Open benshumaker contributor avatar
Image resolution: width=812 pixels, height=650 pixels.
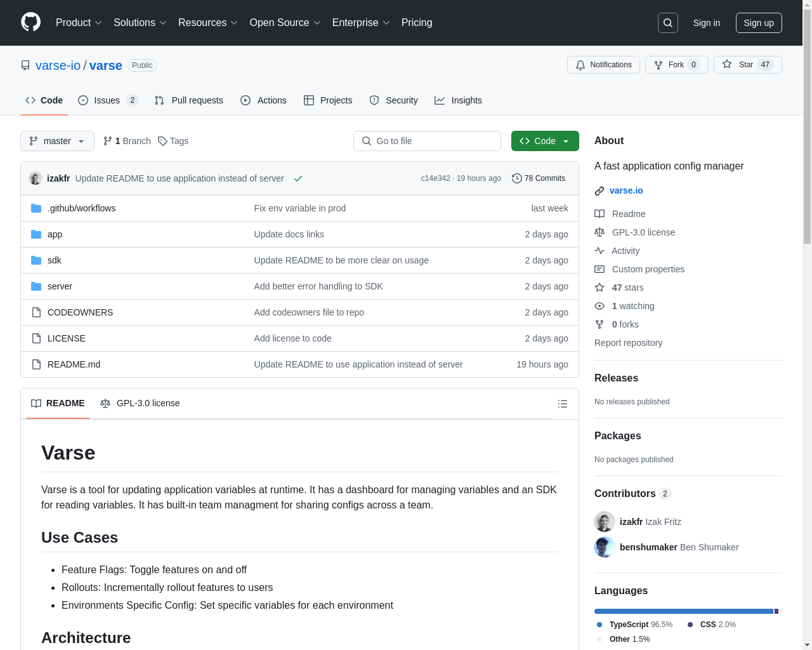pyautogui.click(x=605, y=547)
